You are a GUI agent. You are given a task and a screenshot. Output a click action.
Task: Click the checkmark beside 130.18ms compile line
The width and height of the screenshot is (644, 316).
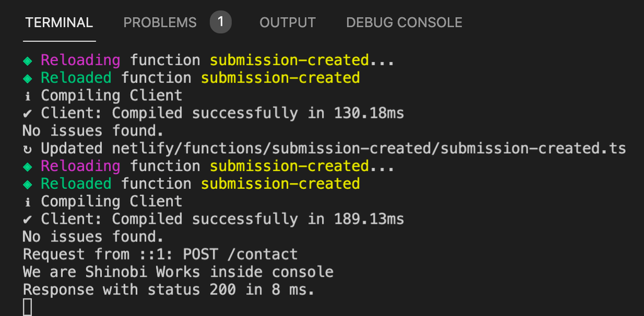point(28,114)
